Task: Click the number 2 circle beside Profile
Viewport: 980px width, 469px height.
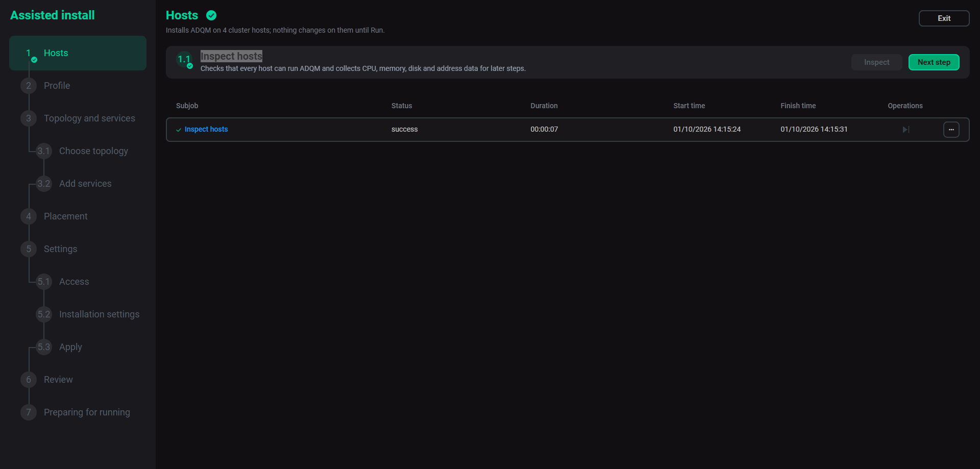Action: pyautogui.click(x=29, y=86)
